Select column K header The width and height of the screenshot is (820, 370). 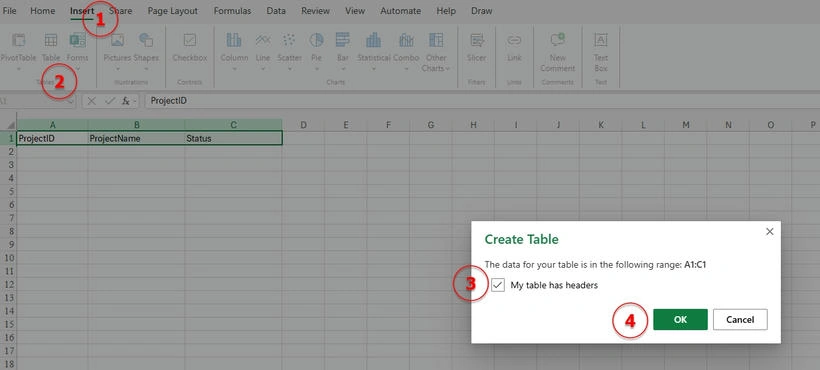601,125
